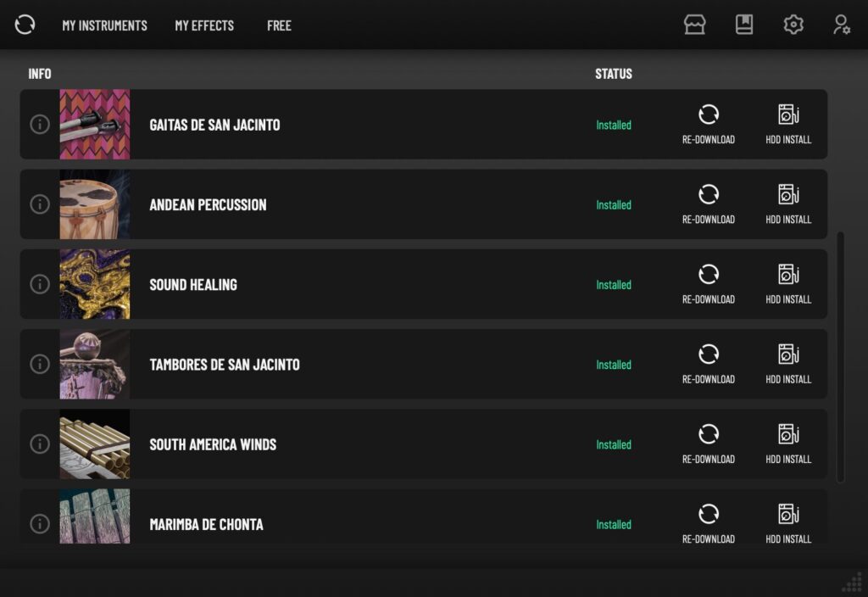This screenshot has height=597, width=868.
Task: Show info for South America Winds
Action: pyautogui.click(x=39, y=444)
